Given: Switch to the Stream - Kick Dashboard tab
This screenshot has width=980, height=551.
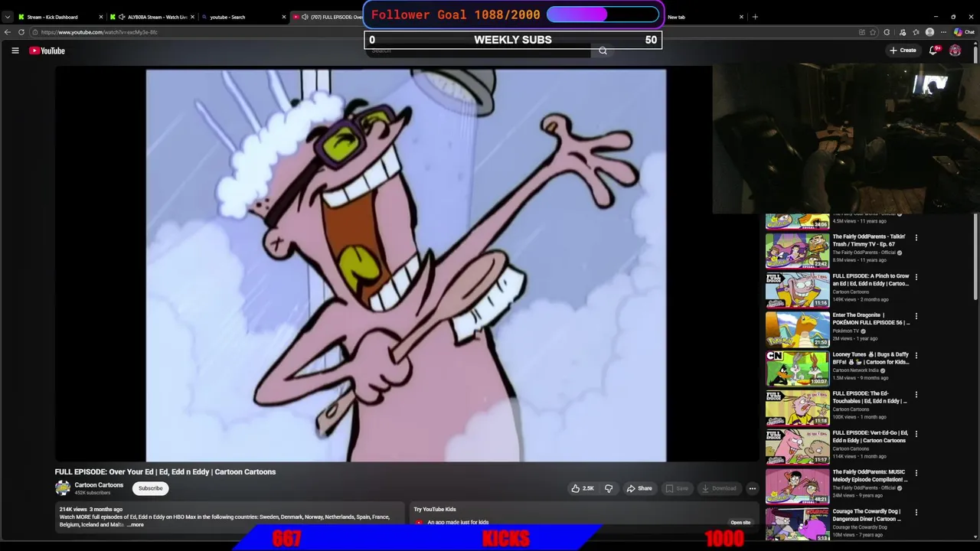Looking at the screenshot, I should 58,17.
